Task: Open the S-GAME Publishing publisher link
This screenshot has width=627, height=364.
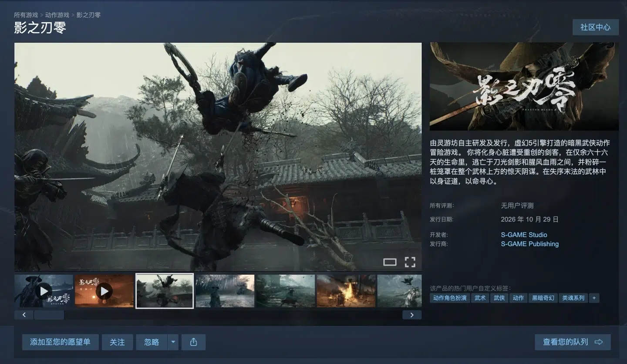Action: tap(529, 244)
